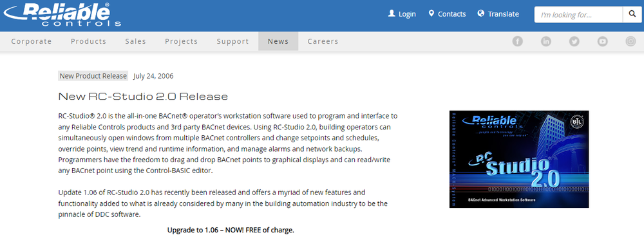Click the Reliable Controls logo
The height and width of the screenshot is (244, 644).
tap(62, 15)
